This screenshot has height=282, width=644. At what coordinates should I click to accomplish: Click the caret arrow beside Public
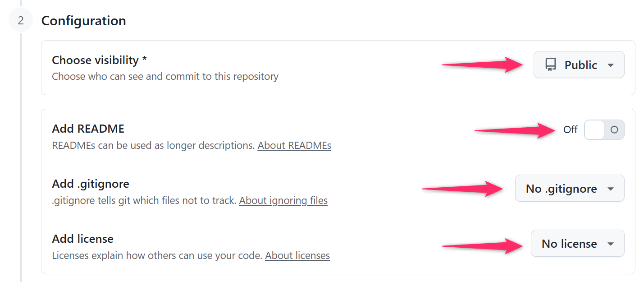tap(611, 65)
